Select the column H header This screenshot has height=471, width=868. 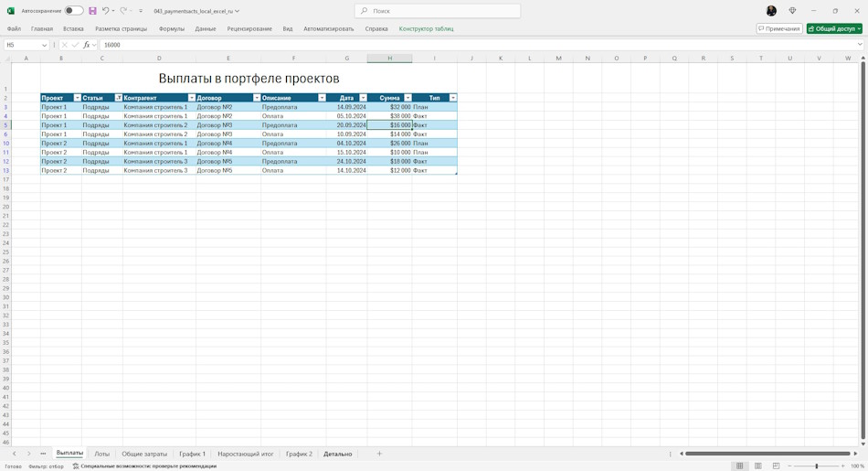[x=390, y=59]
